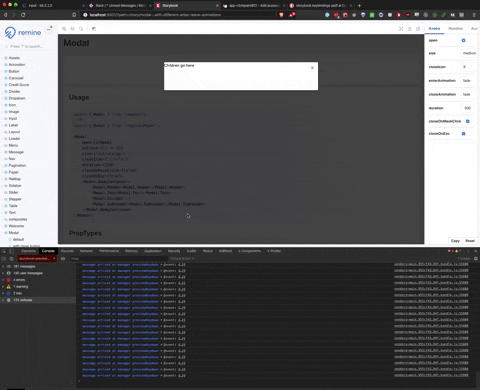This screenshot has width=480, height=390.
Task: Edit the closeIcon knob text field
Action: click(469, 67)
